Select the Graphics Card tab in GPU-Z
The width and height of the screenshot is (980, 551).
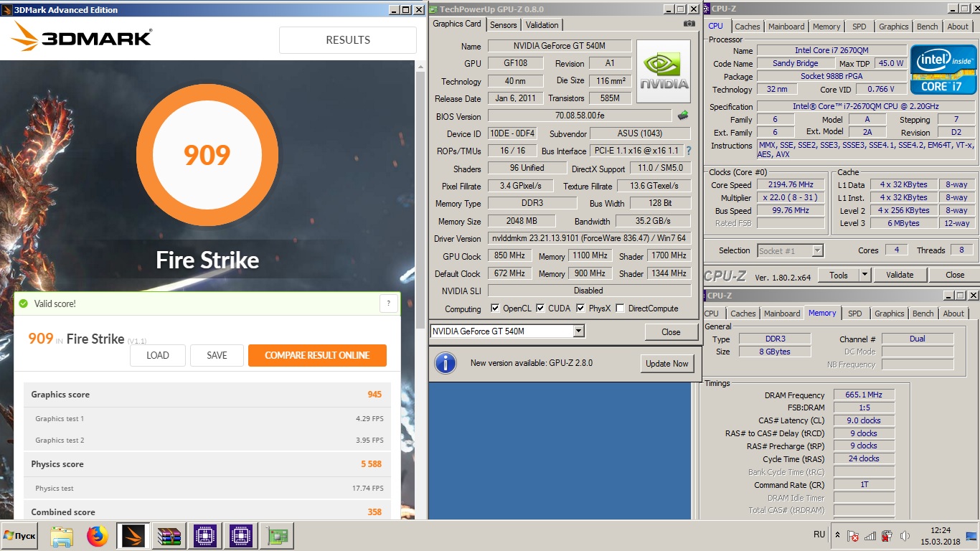coord(457,24)
